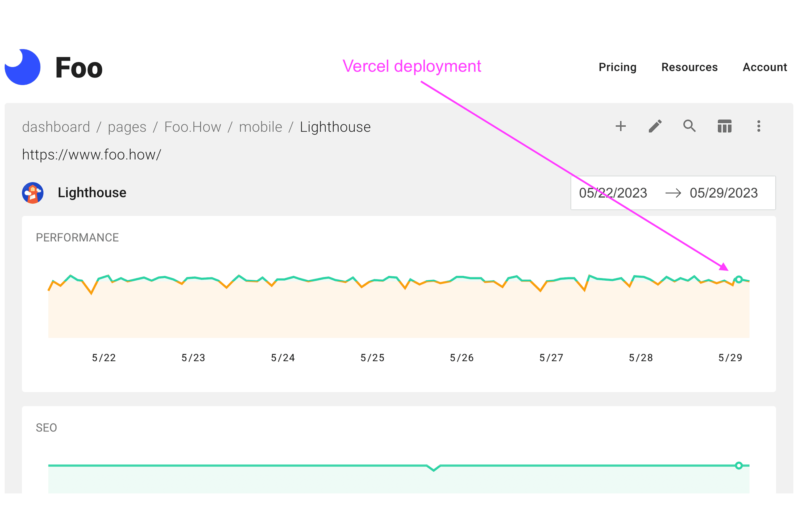
Task: Click the plus add icon
Action: click(x=621, y=126)
